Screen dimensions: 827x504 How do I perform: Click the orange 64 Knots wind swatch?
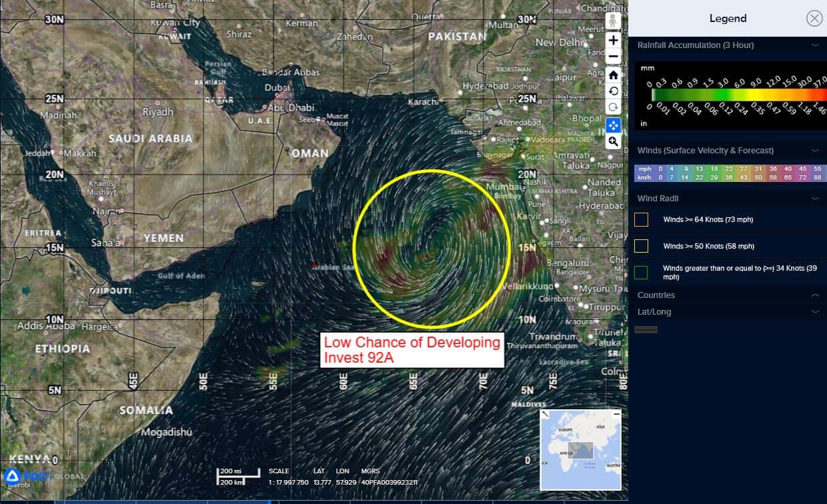click(x=641, y=219)
